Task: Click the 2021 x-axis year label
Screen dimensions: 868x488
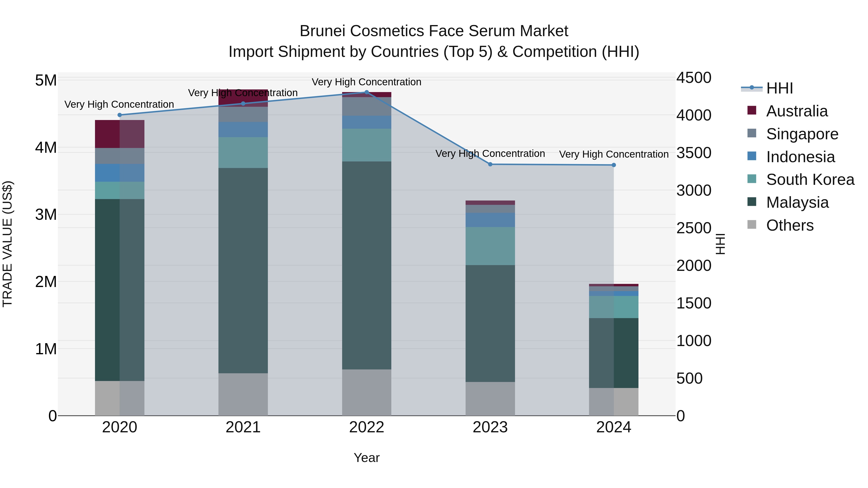Action: click(x=243, y=427)
